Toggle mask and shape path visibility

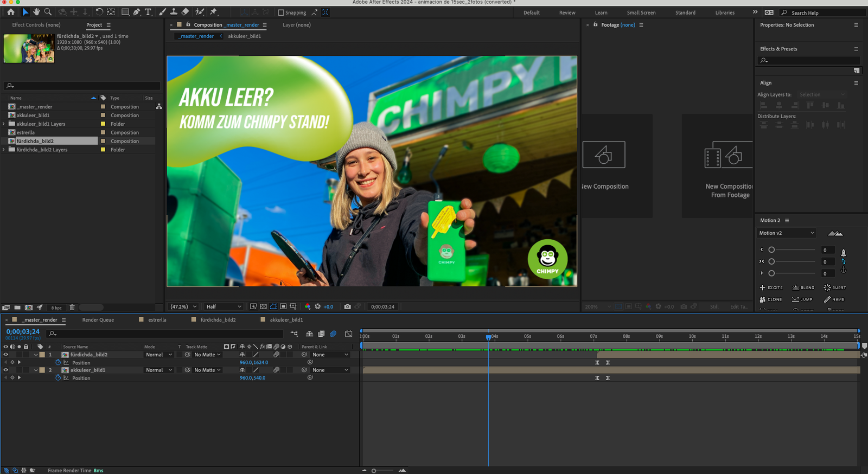273,306
